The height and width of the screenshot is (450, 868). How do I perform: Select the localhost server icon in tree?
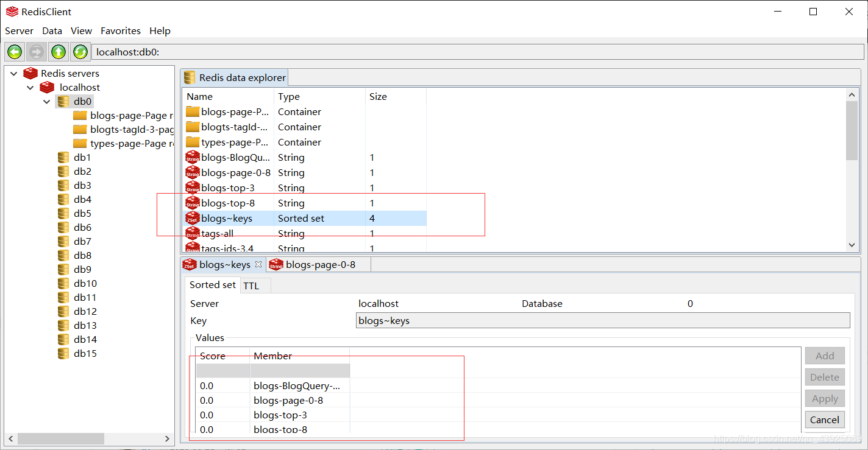[47, 88]
